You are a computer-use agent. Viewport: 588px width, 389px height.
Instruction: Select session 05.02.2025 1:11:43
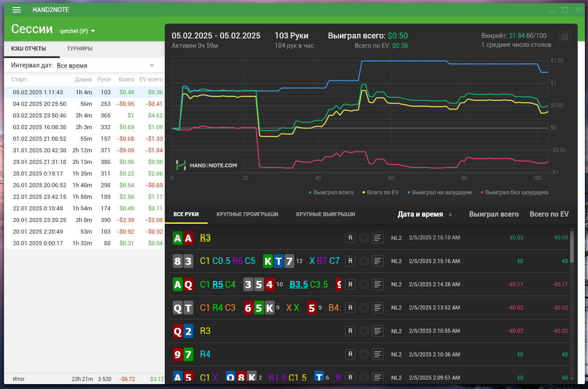click(84, 92)
